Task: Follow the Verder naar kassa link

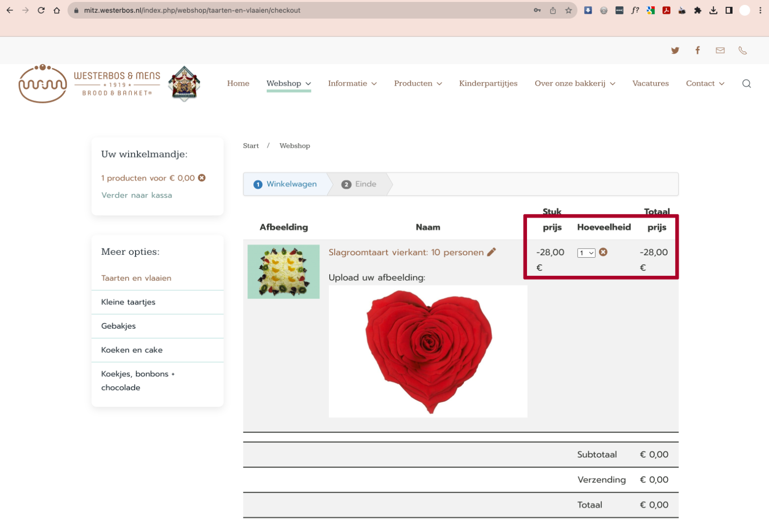Action: [x=137, y=195]
